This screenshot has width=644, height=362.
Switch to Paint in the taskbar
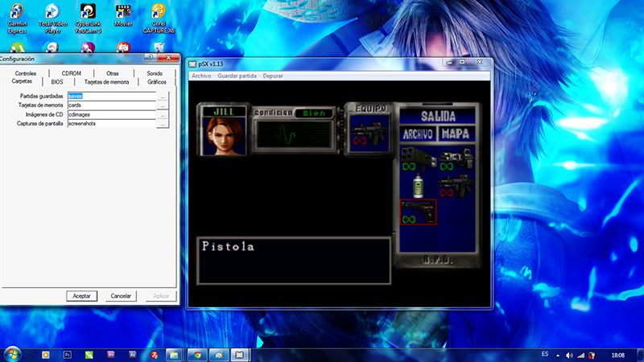(x=219, y=355)
